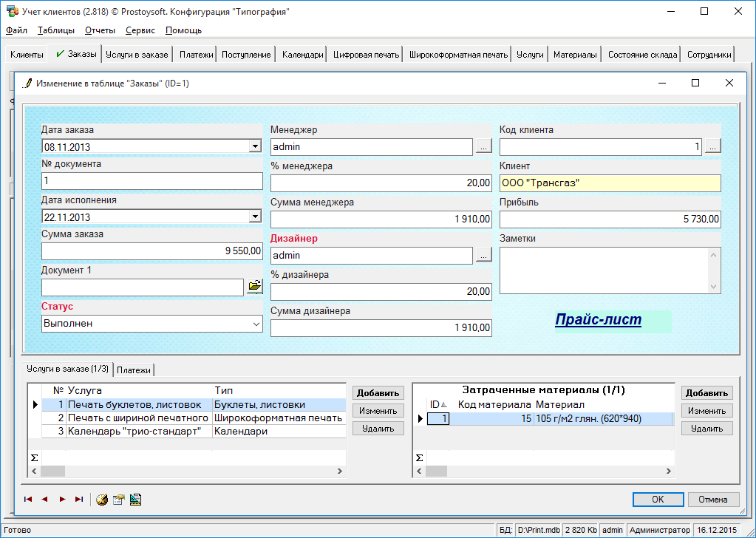Open the Помощь menu

[184, 30]
